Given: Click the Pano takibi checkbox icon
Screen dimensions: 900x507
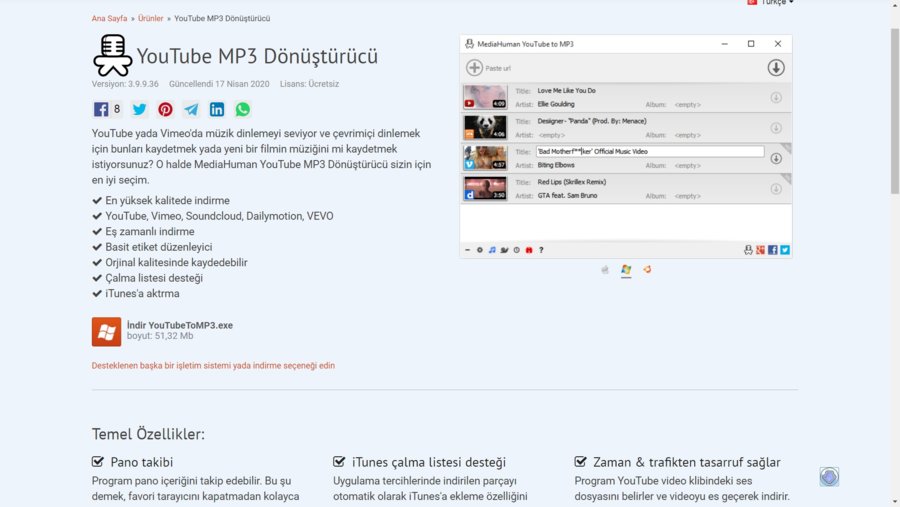Looking at the screenshot, I should tap(98, 462).
